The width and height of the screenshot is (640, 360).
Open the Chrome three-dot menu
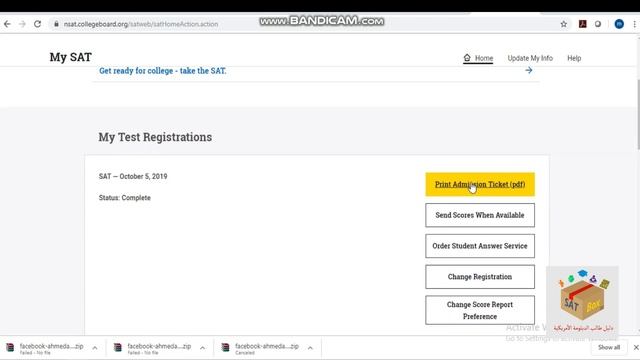[x=635, y=24]
